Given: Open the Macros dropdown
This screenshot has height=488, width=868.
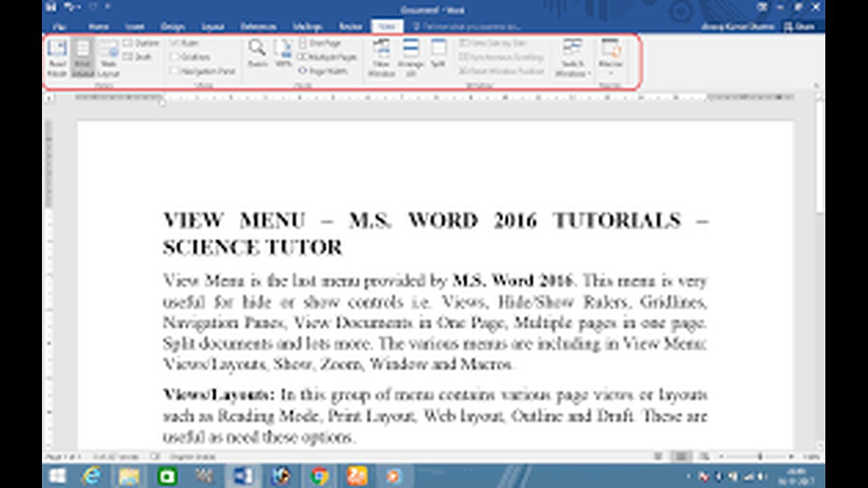Looking at the screenshot, I should [x=610, y=57].
